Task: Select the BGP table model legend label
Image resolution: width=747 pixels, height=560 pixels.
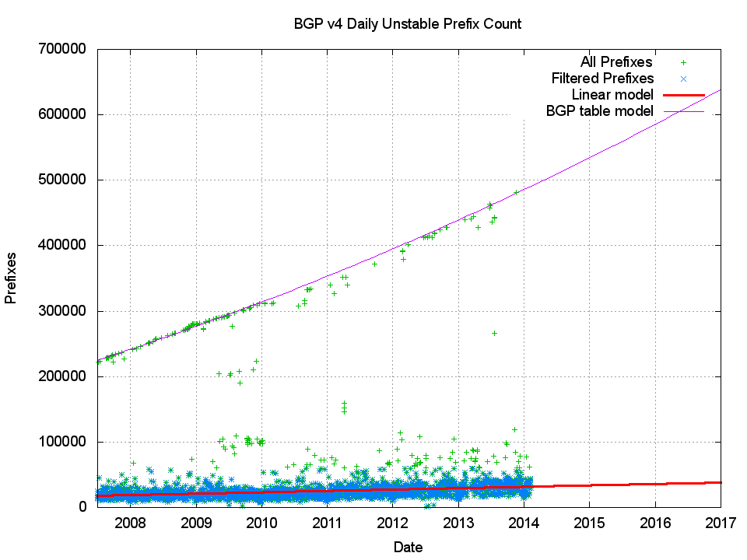Action: (x=599, y=111)
